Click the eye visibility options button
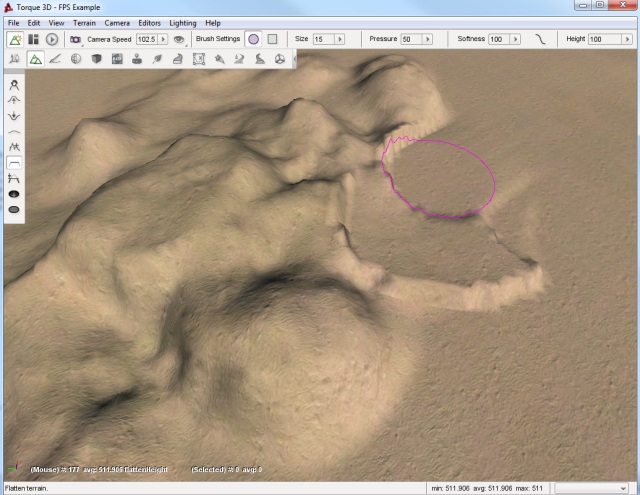This screenshot has width=640, height=495. 179,39
